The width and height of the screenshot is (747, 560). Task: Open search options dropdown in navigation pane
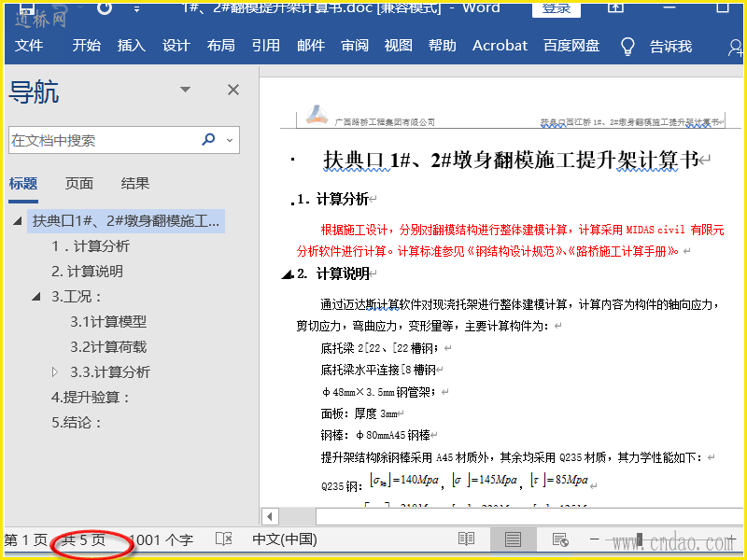pyautogui.click(x=230, y=141)
